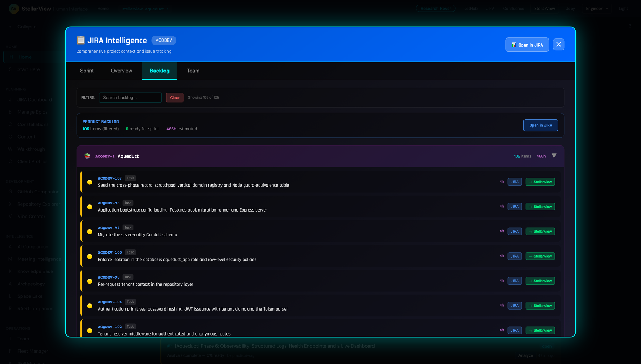Click the Task badge beside ACQDEV-94
This screenshot has height=364, width=641.
[x=128, y=228]
